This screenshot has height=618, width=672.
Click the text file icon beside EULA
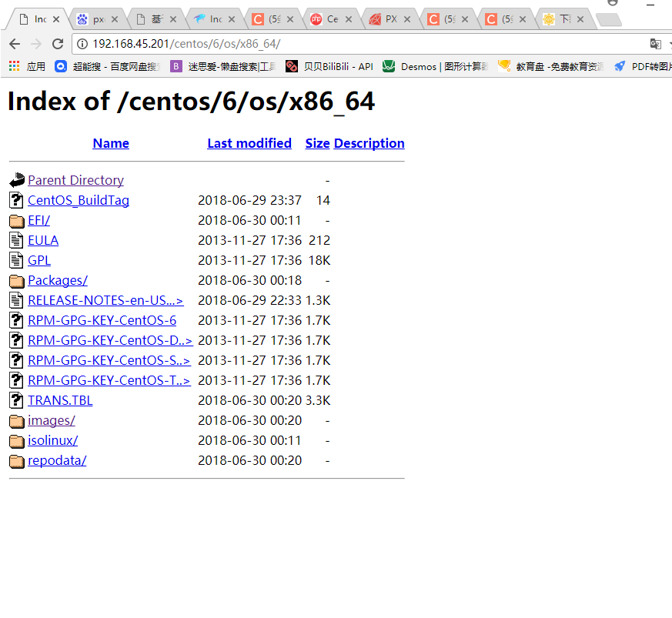[17, 240]
